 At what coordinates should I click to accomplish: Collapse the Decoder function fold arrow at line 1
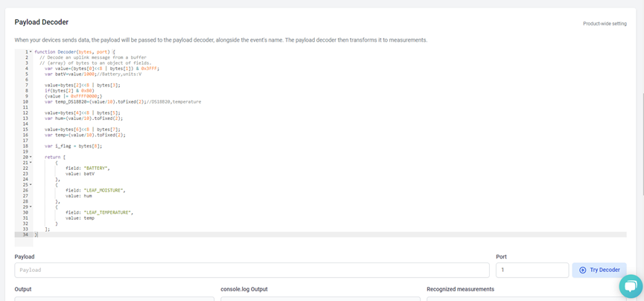(31, 52)
